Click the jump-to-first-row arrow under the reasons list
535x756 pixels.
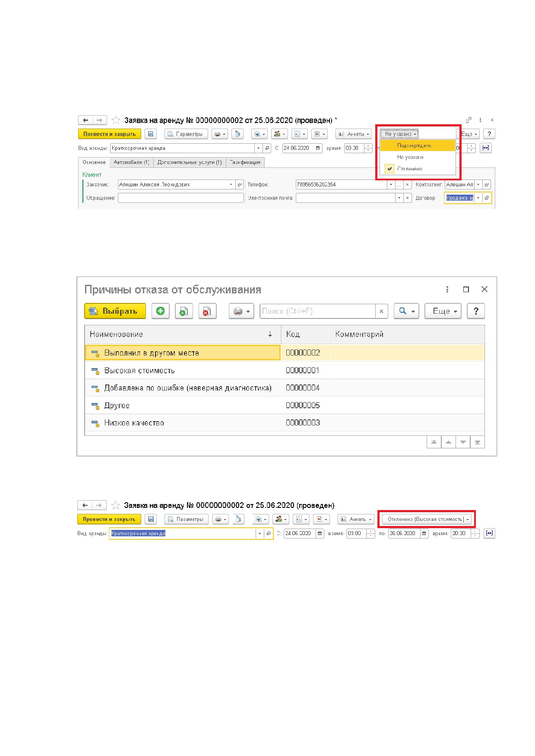click(x=434, y=442)
